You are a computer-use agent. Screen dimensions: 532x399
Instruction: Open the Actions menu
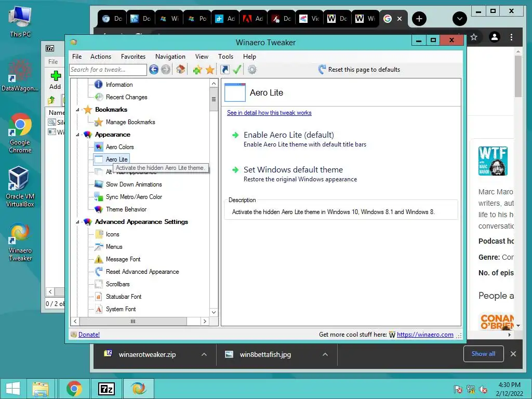click(x=101, y=57)
